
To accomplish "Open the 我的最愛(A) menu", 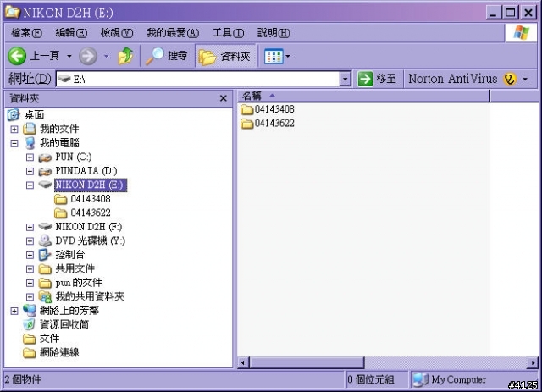I will 173,33.
